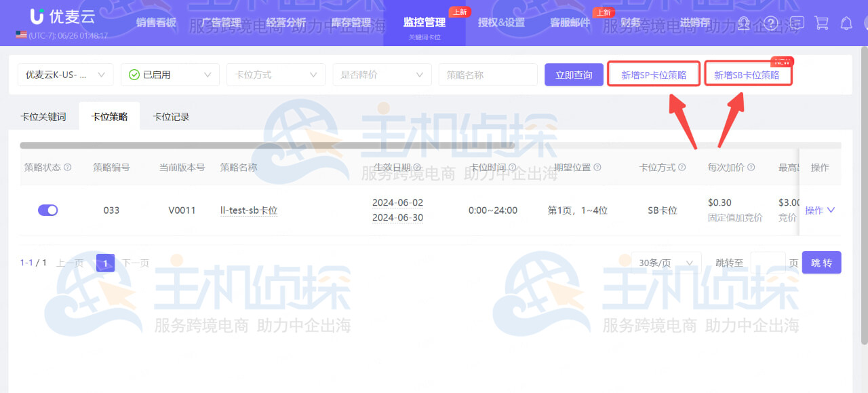
Task: Switch to the 卡位记录 tab
Action: pos(171,117)
